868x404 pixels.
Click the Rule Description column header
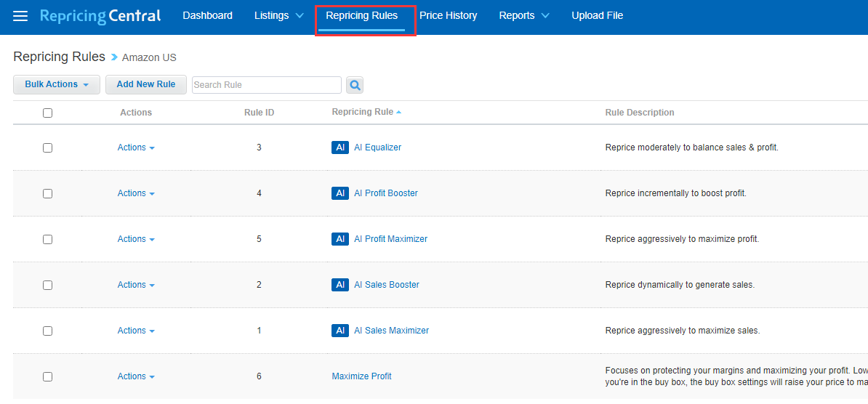(640, 113)
